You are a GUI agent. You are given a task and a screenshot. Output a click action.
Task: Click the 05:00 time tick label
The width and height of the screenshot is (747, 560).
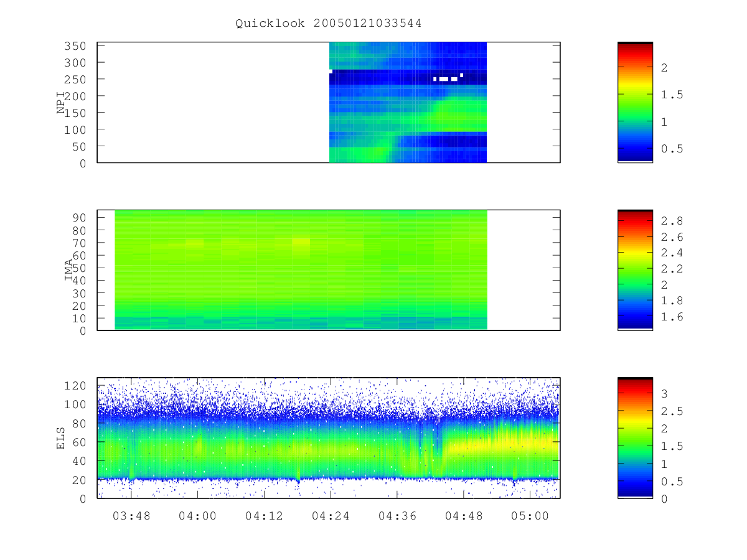pos(529,516)
